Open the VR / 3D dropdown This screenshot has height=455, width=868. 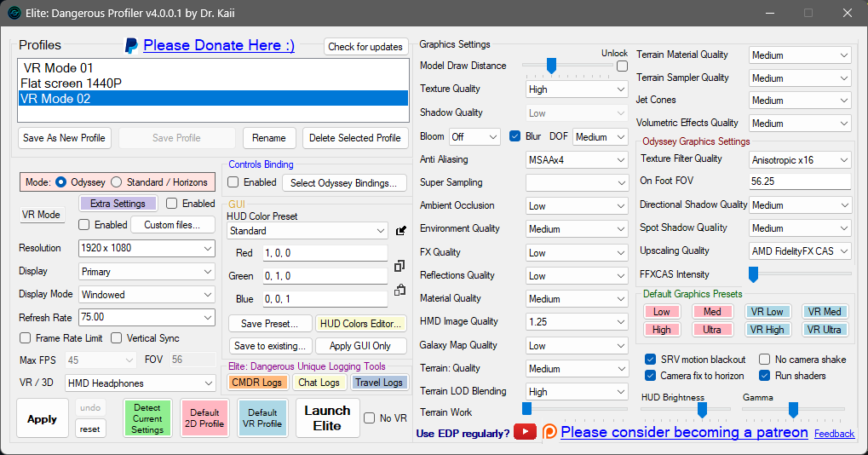tap(141, 383)
